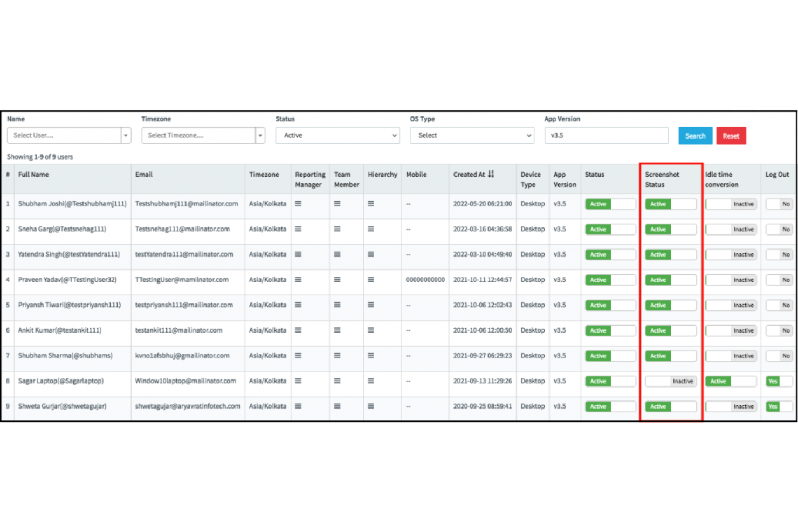Toggle Status switch for Ankit Kumar
This screenshot has height=532, width=798.
coord(610,331)
